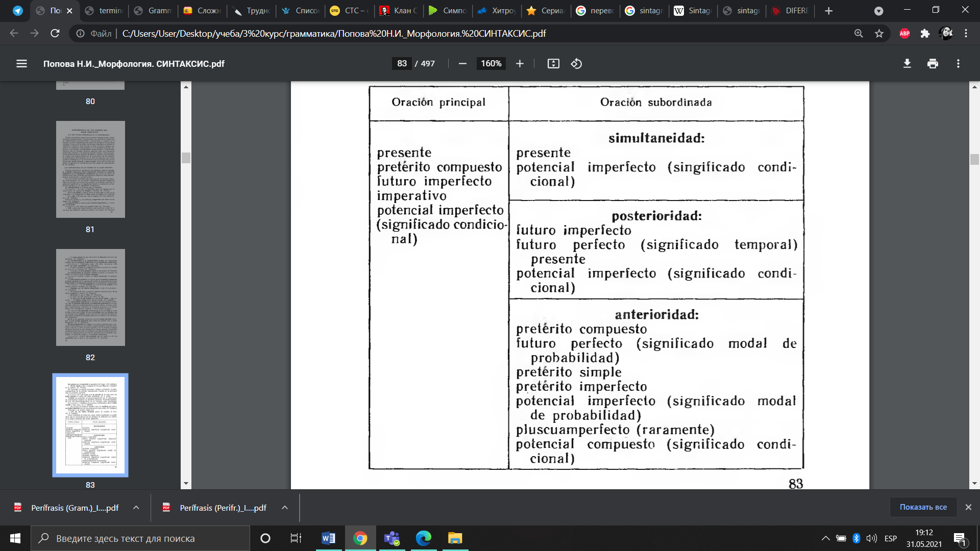Expand options for Perífrasis (Perifr.) download

[x=285, y=508]
